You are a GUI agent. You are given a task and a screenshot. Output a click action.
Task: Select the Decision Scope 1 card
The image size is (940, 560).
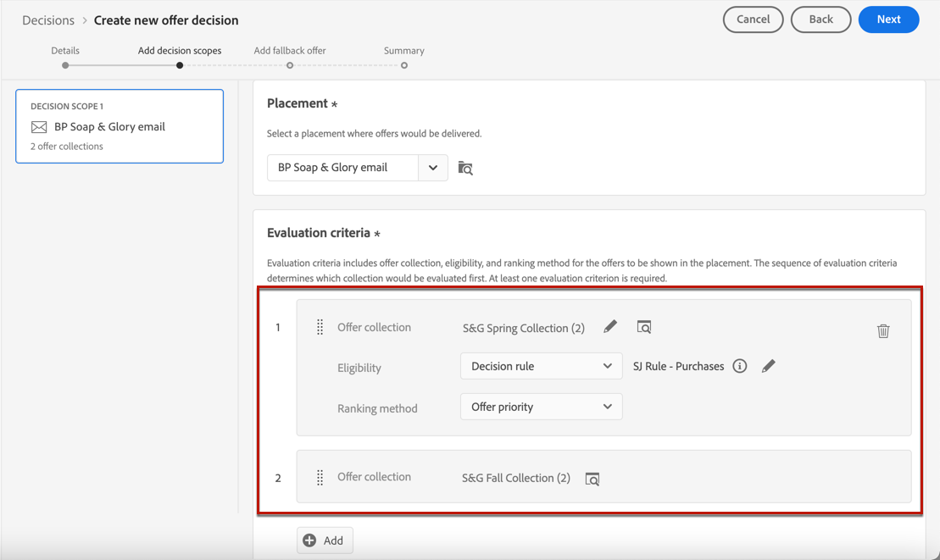point(120,126)
